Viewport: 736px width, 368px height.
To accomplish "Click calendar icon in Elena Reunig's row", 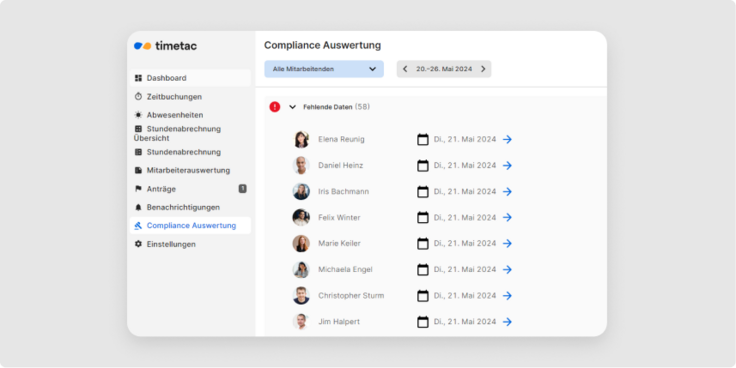I will click(423, 139).
